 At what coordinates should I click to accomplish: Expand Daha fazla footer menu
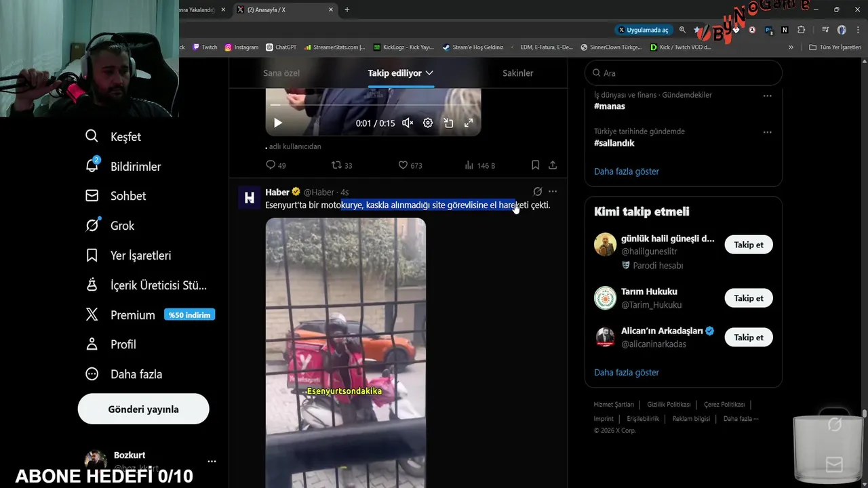(x=741, y=419)
